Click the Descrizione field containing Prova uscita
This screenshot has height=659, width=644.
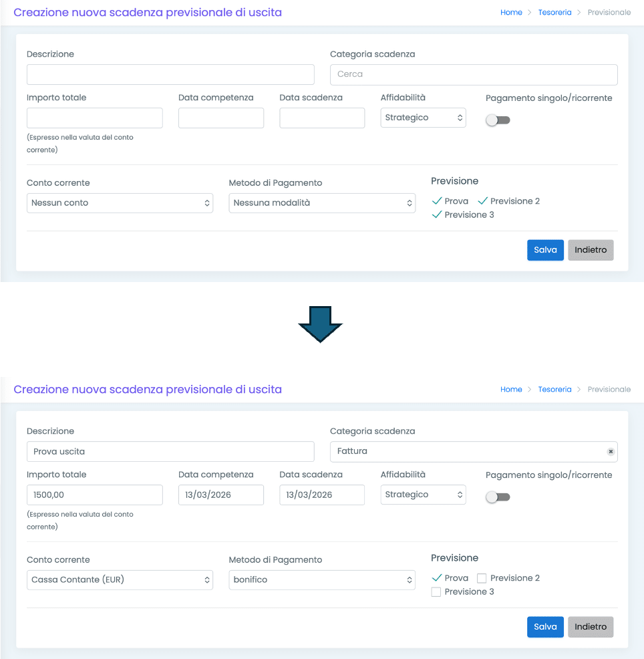click(170, 452)
